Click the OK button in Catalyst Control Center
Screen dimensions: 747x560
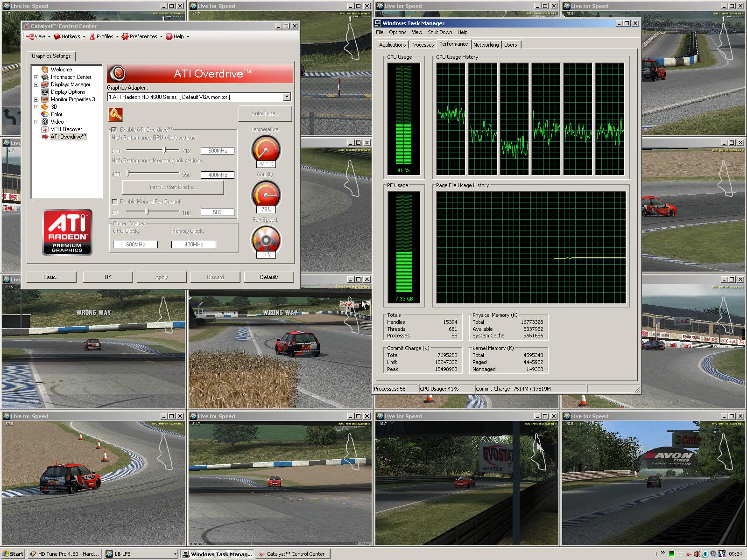(108, 277)
